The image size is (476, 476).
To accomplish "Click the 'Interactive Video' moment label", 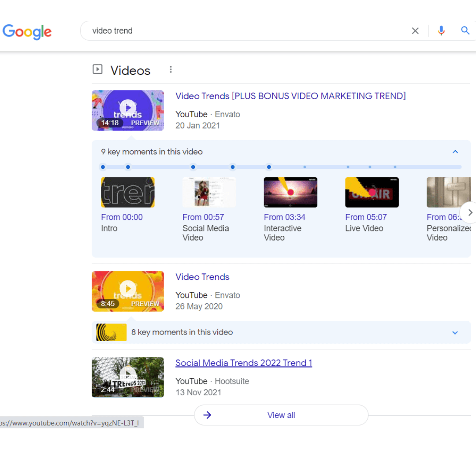I will (283, 233).
